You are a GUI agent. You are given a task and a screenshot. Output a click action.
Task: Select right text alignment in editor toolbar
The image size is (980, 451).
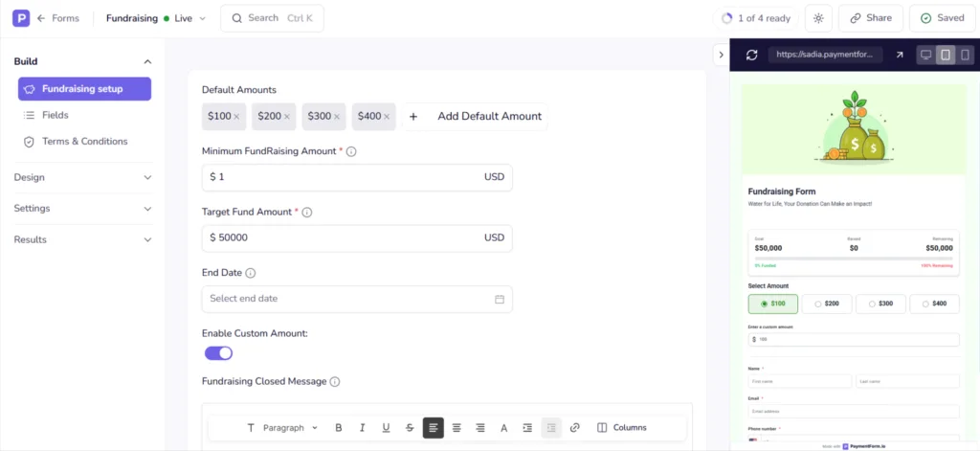click(480, 428)
